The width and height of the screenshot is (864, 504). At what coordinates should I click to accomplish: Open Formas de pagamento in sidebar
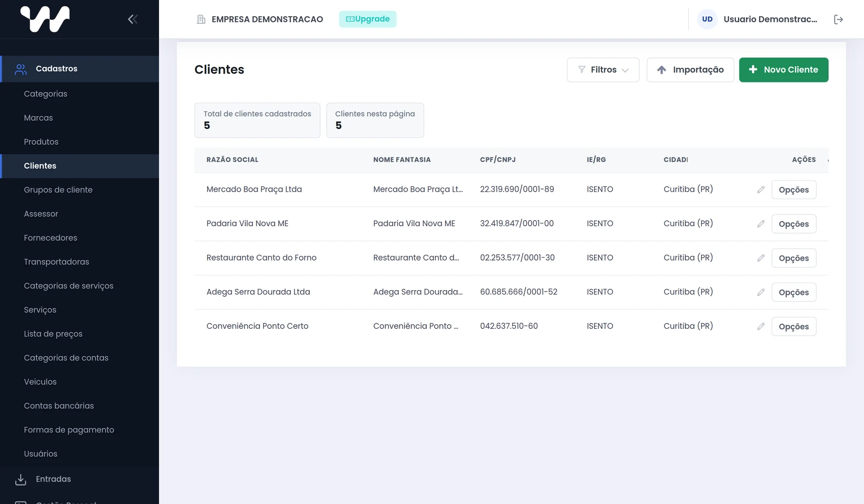69,430
